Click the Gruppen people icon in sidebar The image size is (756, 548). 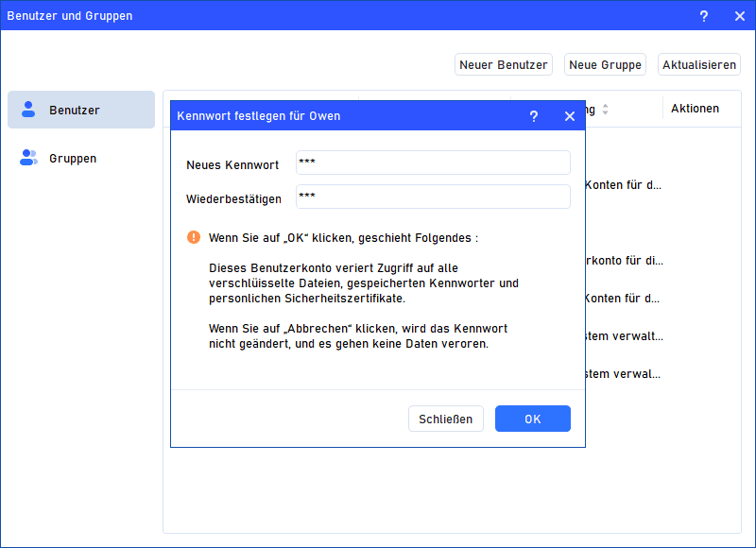(x=28, y=158)
